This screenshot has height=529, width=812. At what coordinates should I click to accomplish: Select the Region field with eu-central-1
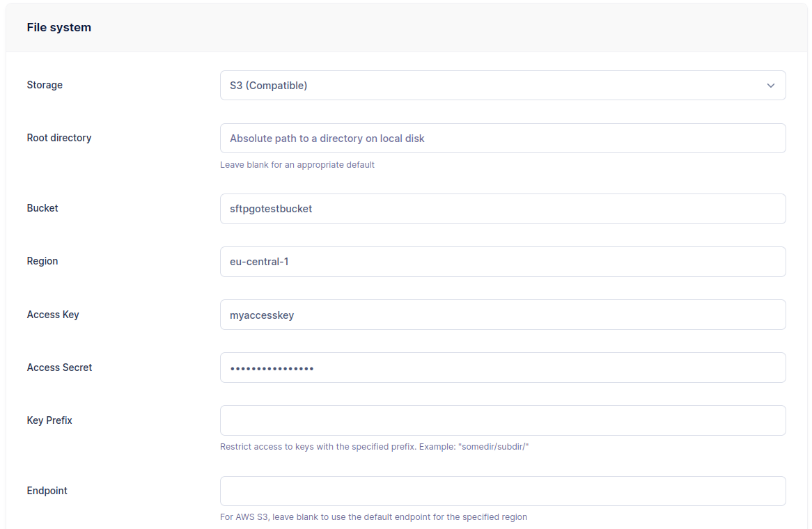(x=502, y=262)
